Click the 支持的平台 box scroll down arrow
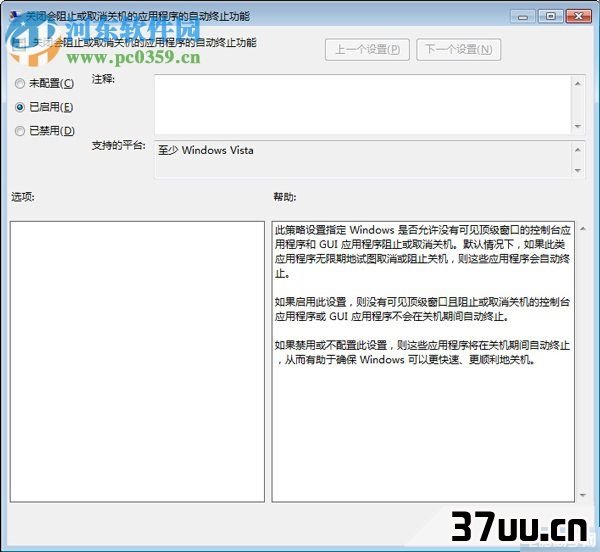Screen dimensions: 600x552 pos(578,170)
